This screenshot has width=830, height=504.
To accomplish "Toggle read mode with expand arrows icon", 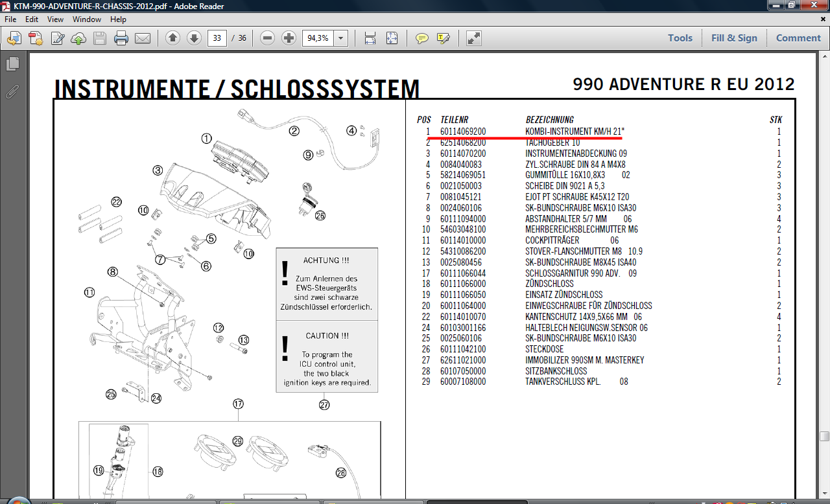I will [x=474, y=38].
